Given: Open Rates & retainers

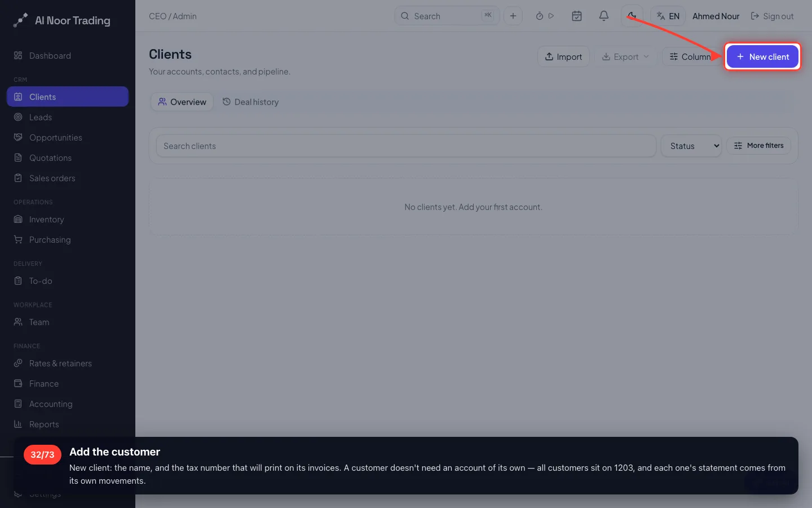Looking at the screenshot, I should pos(68,363).
